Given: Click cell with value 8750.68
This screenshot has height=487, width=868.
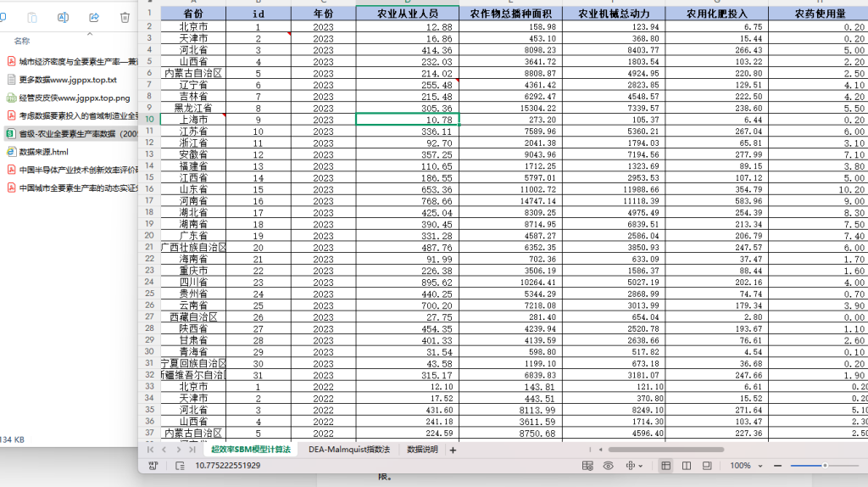Looking at the screenshot, I should click(510, 434).
